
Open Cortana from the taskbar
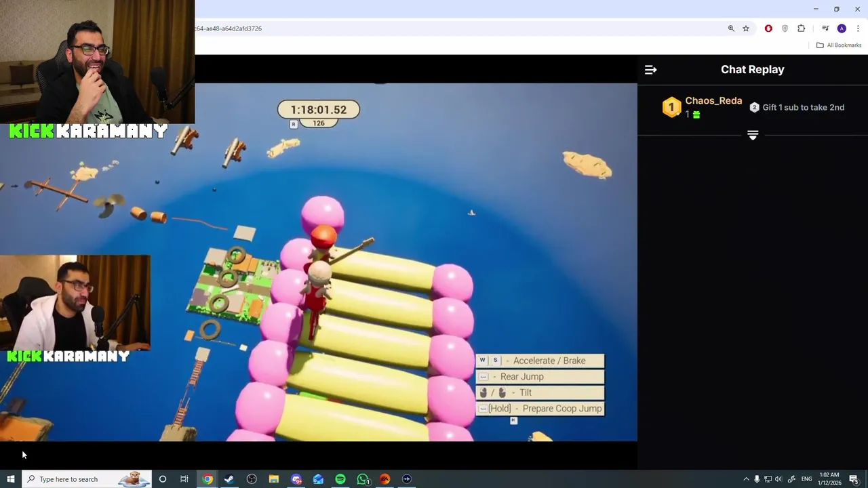coord(162,479)
